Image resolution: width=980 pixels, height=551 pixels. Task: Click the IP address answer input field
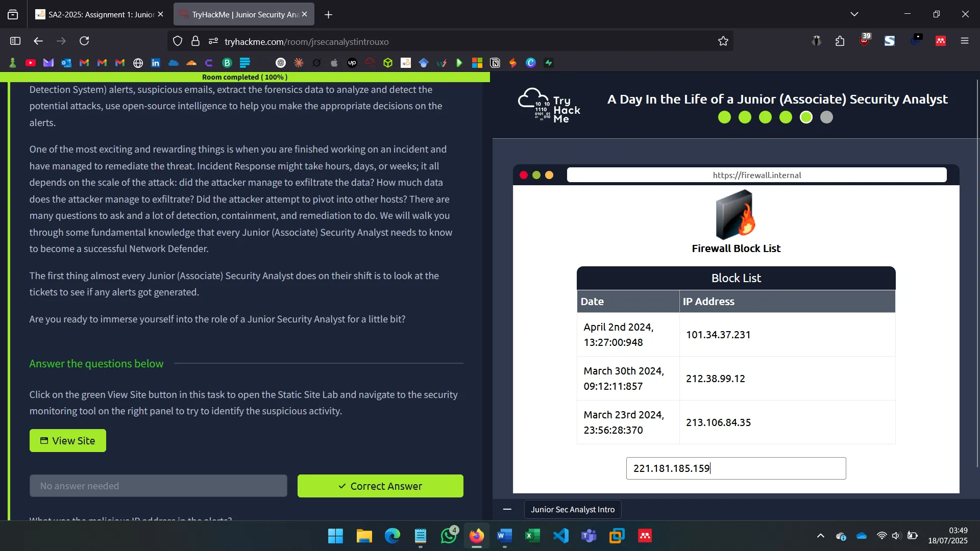coord(736,468)
